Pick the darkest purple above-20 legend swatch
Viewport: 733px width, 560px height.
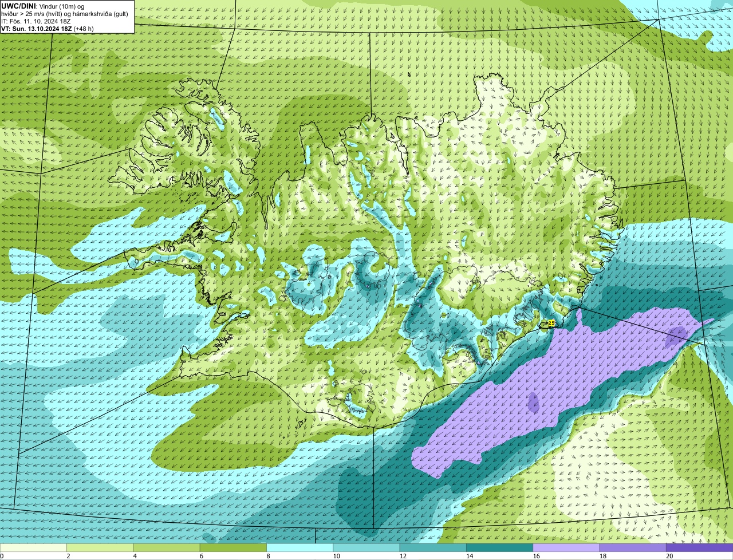point(700,548)
